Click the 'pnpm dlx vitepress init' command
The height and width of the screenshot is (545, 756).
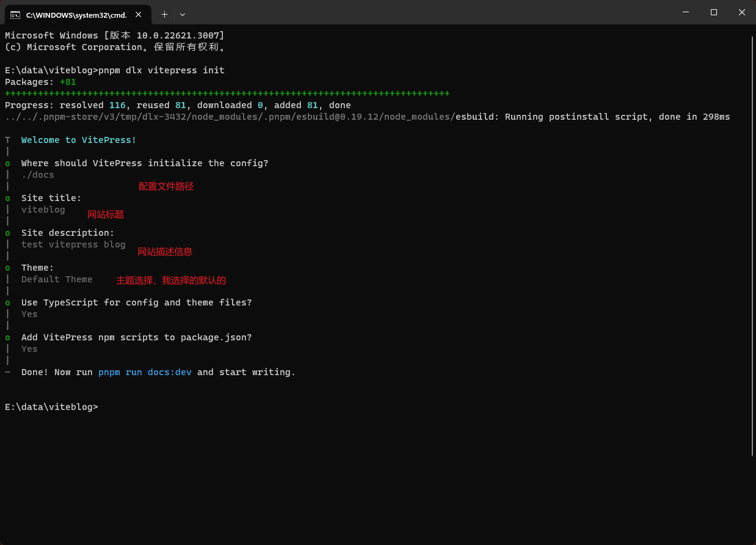point(161,70)
